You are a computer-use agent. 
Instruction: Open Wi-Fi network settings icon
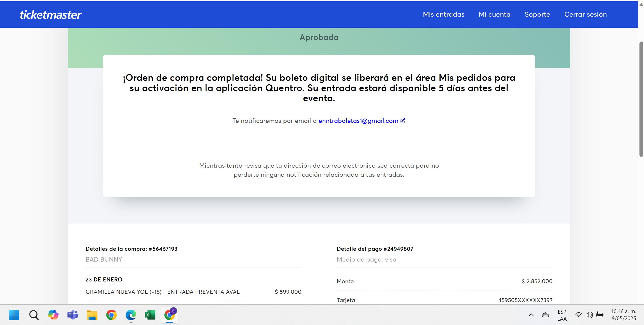pyautogui.click(x=579, y=315)
